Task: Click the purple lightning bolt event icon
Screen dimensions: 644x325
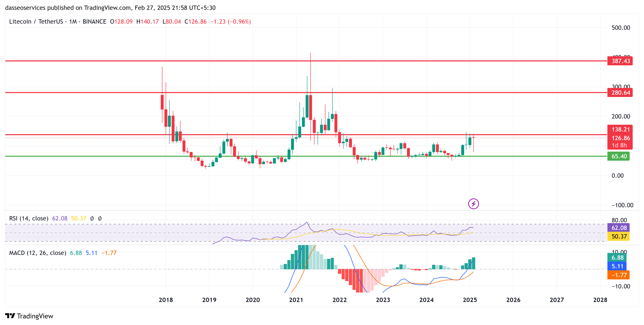Action: (x=473, y=204)
